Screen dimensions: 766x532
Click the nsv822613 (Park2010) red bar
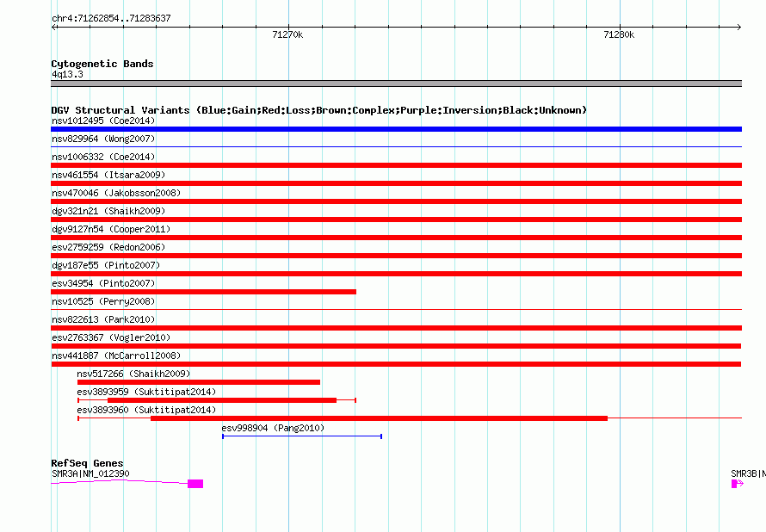[396, 328]
